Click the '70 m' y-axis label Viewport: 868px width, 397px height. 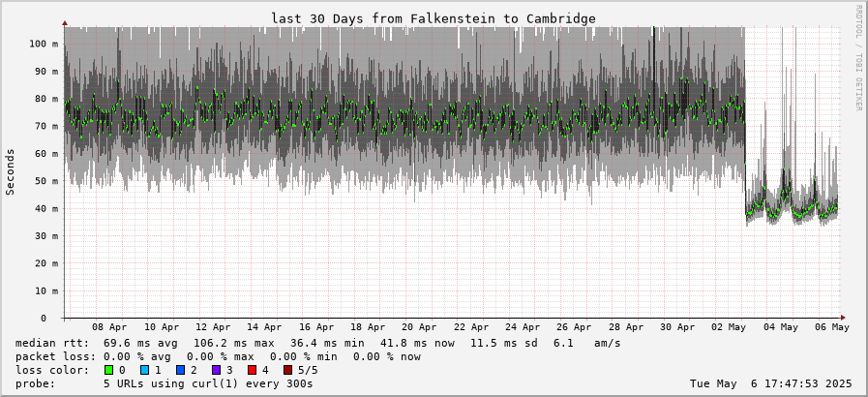coord(45,126)
